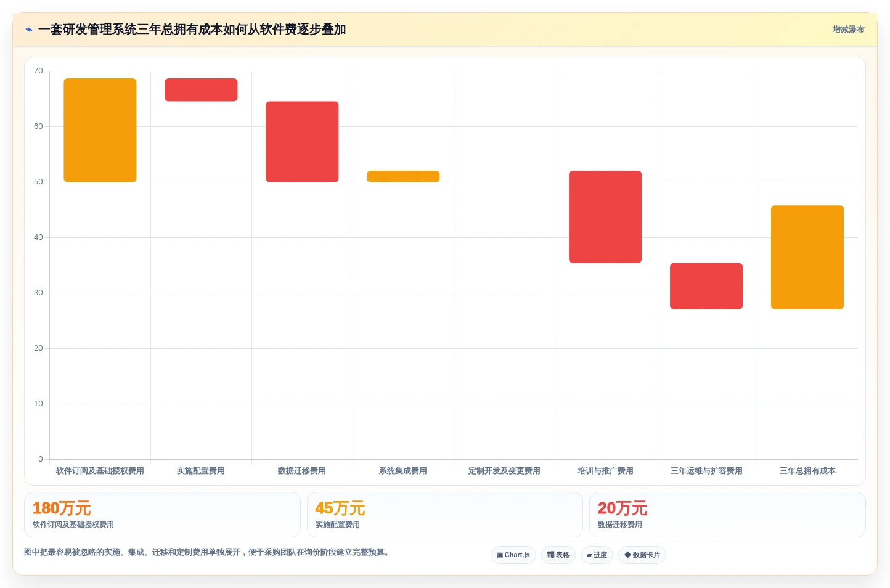Click the y-axis value 20

tap(38, 348)
